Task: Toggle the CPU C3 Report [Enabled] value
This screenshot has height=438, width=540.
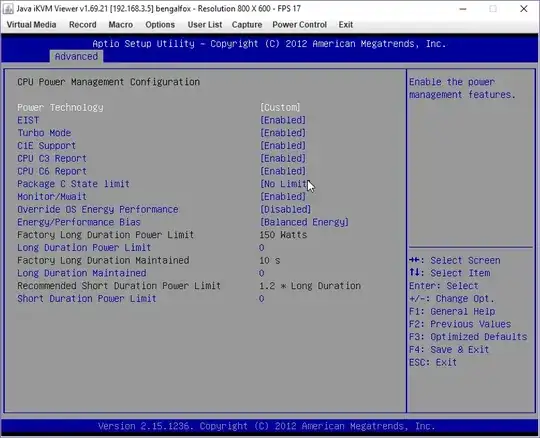Action: pos(283,158)
